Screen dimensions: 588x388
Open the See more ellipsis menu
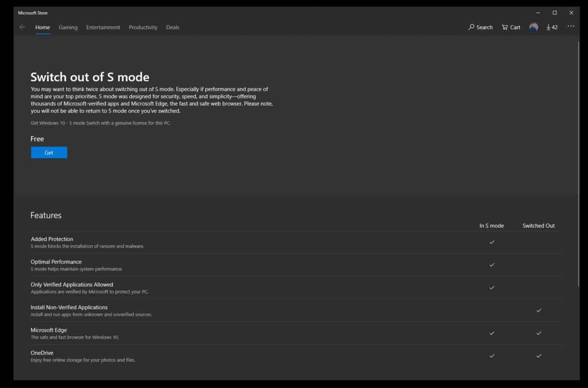(571, 27)
